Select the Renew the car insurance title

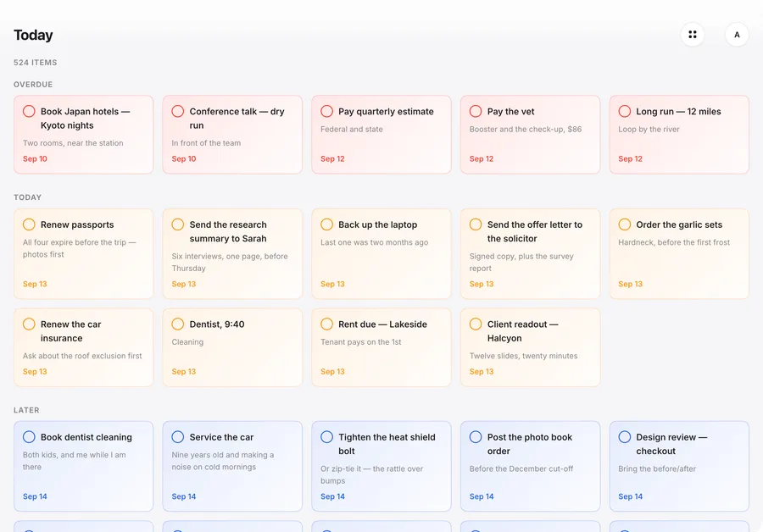tap(71, 331)
